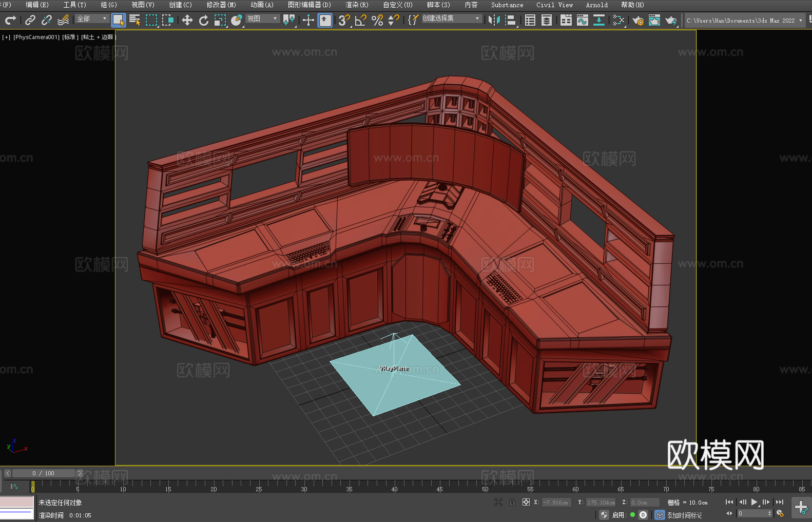
Task: Click the 添加时间标记 label
Action: (684, 515)
